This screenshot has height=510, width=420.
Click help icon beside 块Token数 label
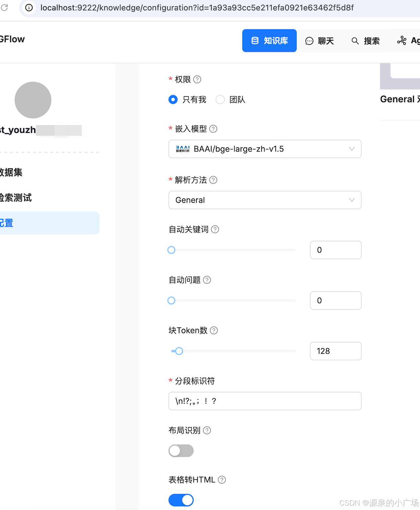(x=214, y=330)
